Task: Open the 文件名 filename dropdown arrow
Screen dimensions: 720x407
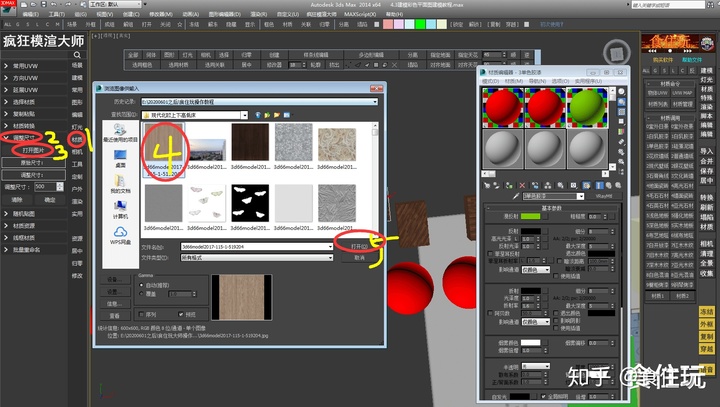Action: click(x=330, y=247)
